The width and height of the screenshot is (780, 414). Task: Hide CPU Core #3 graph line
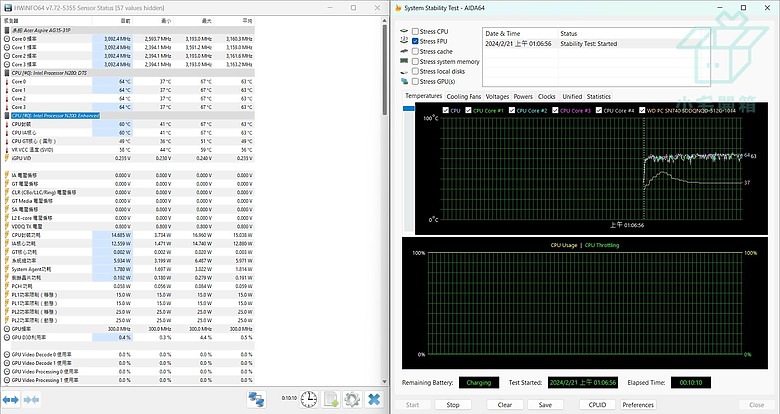pyautogui.click(x=555, y=110)
